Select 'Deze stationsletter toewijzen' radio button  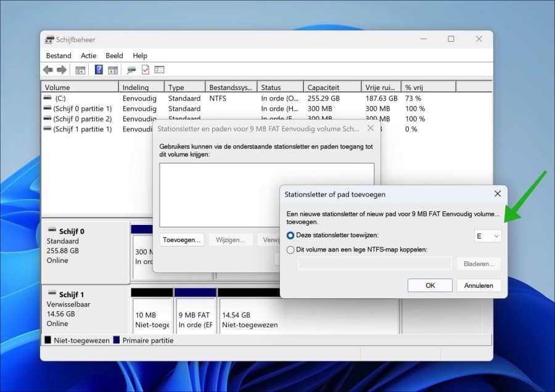click(x=290, y=235)
